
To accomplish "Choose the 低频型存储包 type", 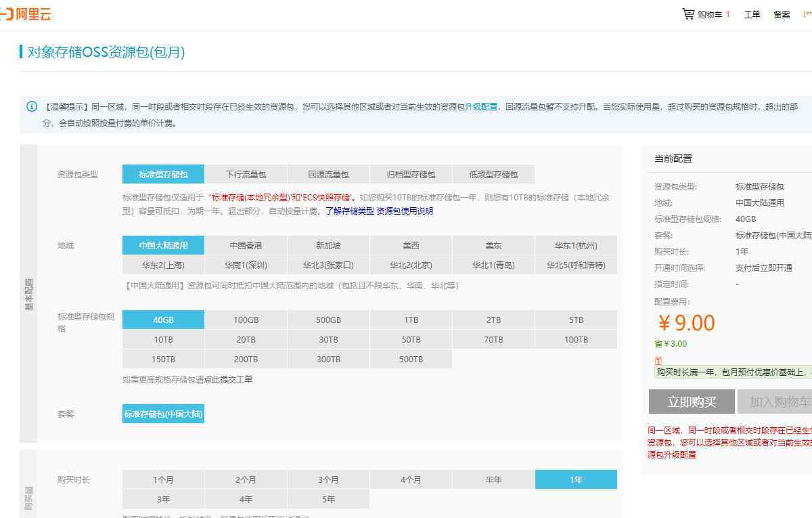I will (493, 174).
